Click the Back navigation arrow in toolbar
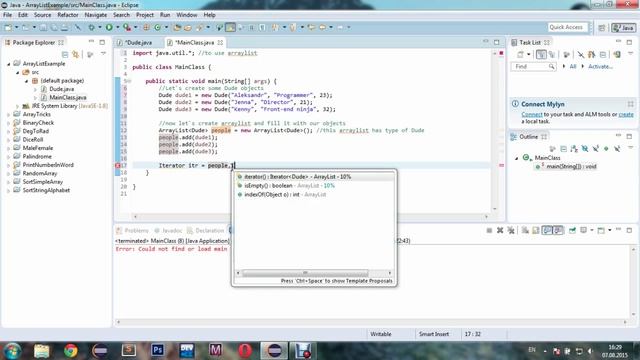 point(322,27)
